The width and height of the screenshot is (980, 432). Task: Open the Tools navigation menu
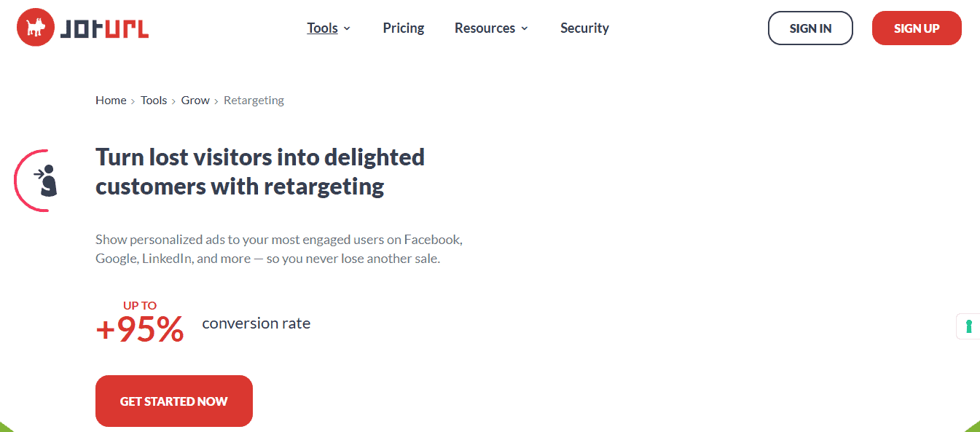pos(322,28)
